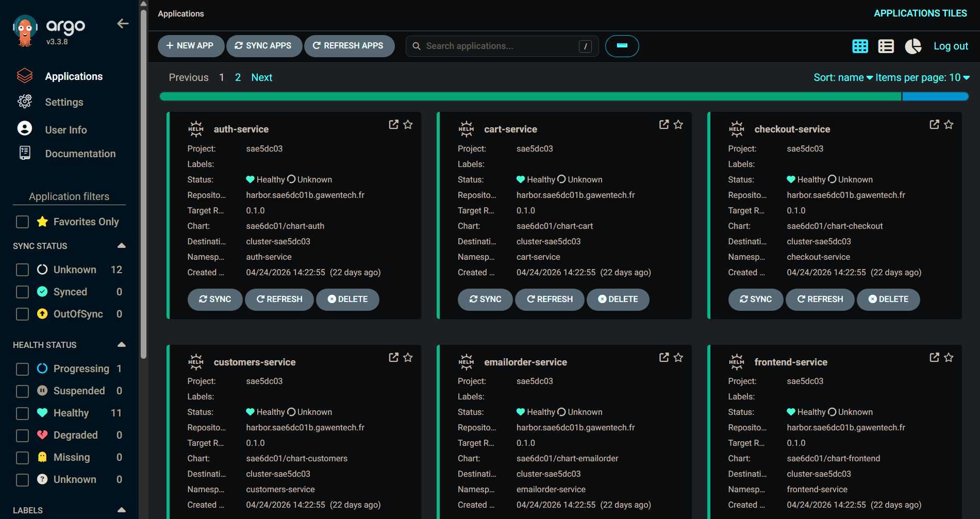The image size is (980, 519).
Task: Enable the Favorites Only checkbox
Action: (22, 222)
